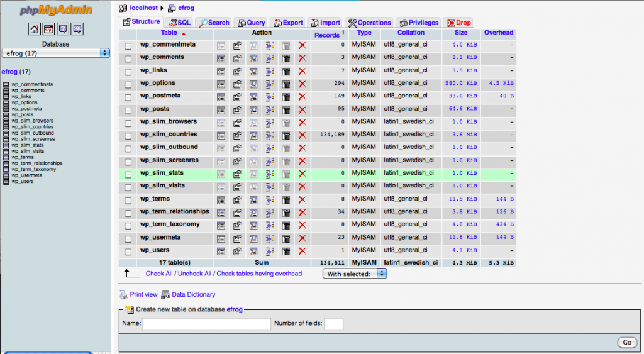The height and width of the screenshot is (354, 644).
Task: Open wp_postmeta in the sidebar list
Action: tap(26, 109)
